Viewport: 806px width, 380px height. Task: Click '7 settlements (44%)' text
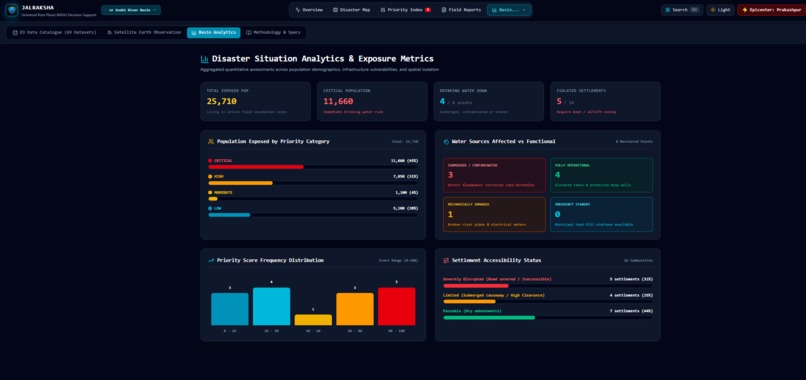tap(631, 311)
